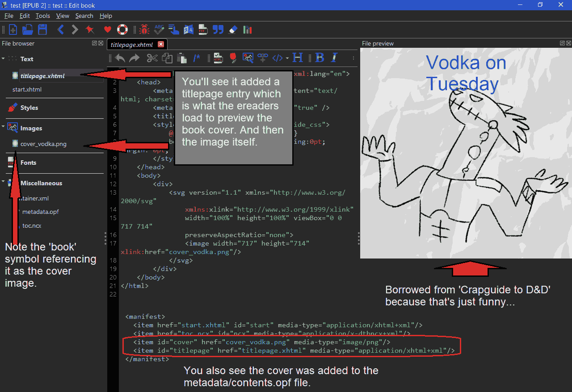572x392 pixels.
Task: Click the translate language icon in toolbar
Action: [188, 30]
